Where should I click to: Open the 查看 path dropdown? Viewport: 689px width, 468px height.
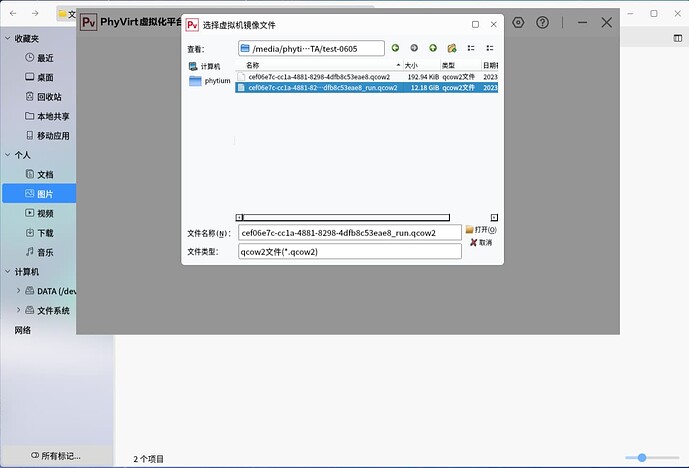311,48
